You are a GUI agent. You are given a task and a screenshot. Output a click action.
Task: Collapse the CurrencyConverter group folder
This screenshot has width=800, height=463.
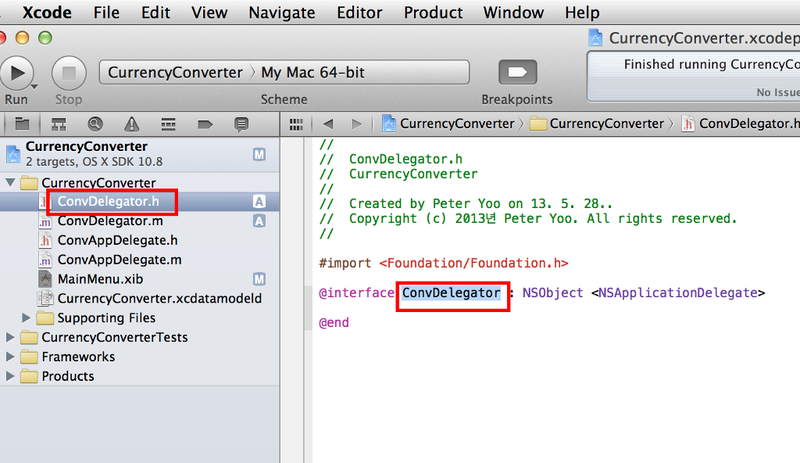click(x=11, y=183)
